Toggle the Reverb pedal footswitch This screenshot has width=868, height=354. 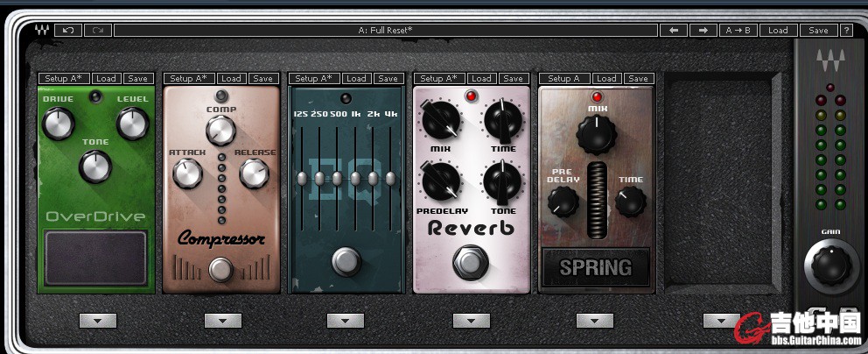click(x=471, y=259)
